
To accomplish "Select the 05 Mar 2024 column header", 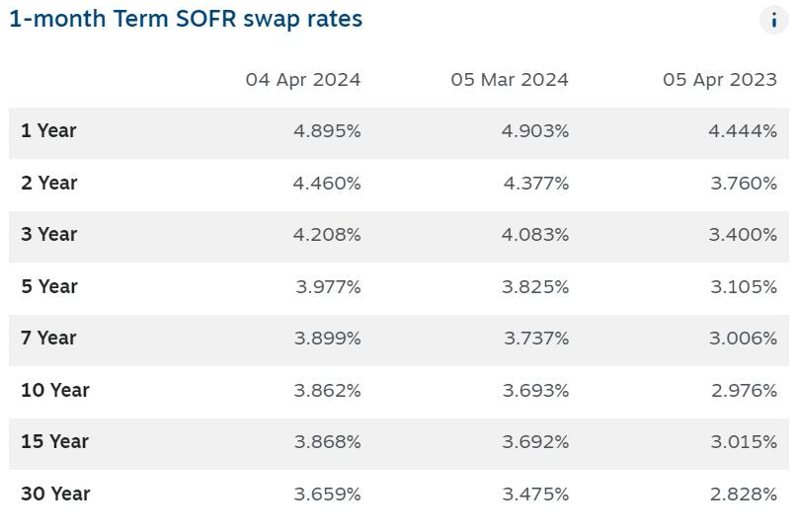I will [x=510, y=80].
